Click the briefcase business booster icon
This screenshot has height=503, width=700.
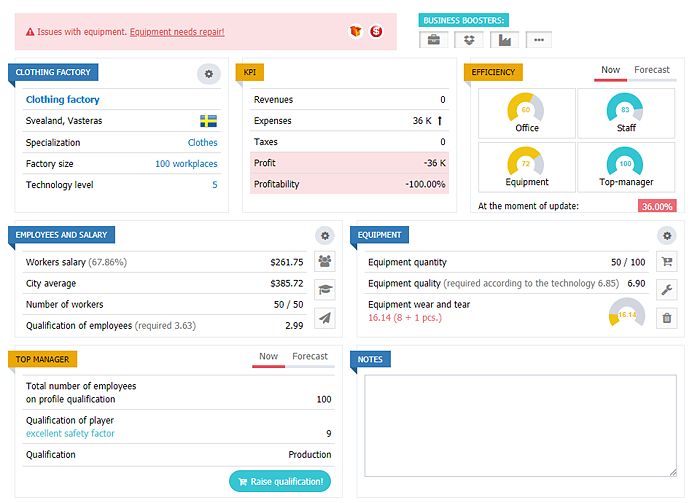(434, 40)
